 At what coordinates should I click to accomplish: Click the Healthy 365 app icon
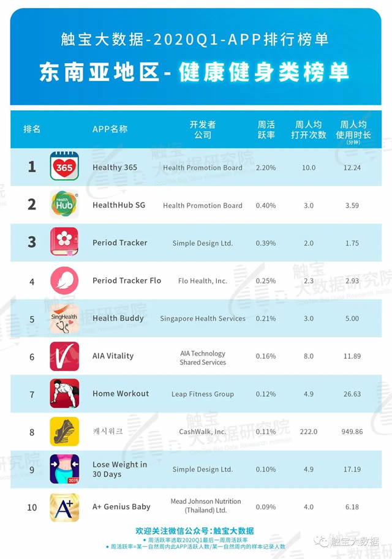[64, 167]
